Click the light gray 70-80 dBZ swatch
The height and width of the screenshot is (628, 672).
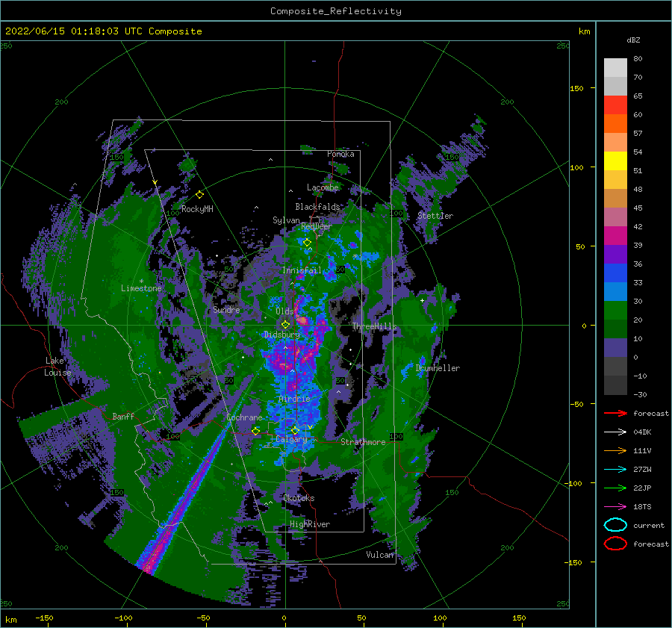615,68
